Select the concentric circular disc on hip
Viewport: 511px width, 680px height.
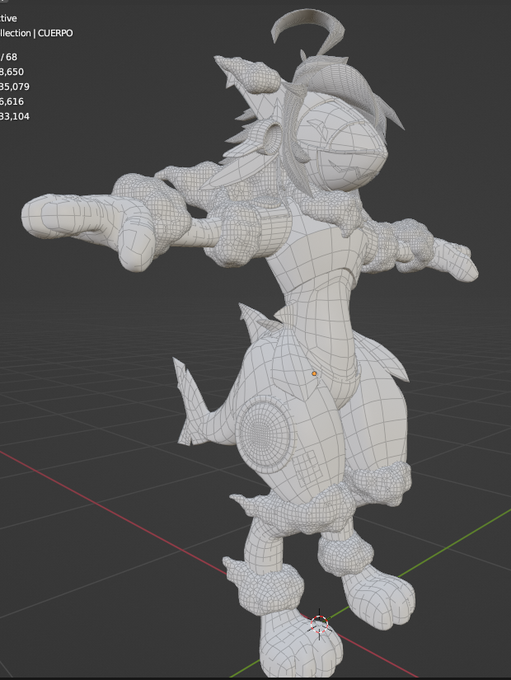click(x=263, y=434)
